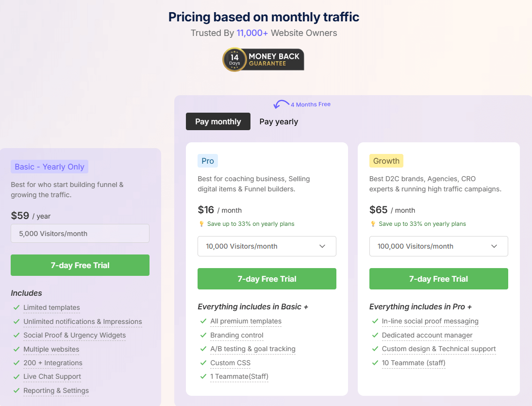The image size is (532, 406).
Task: Open the 10,000 Visitors/month dropdown
Action: pyautogui.click(x=266, y=246)
